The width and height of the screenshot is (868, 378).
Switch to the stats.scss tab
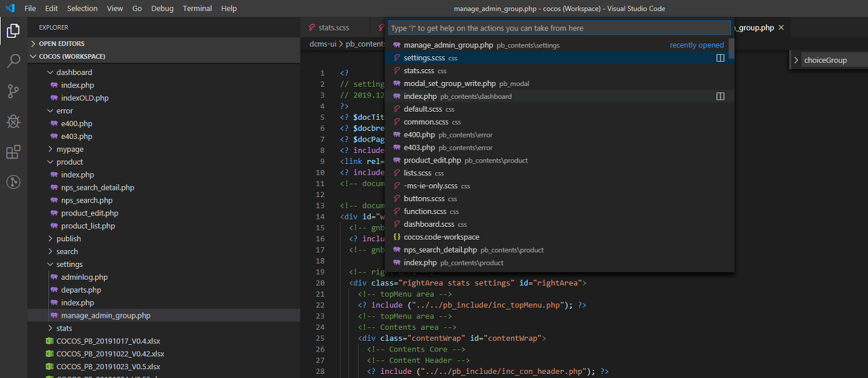pos(334,28)
